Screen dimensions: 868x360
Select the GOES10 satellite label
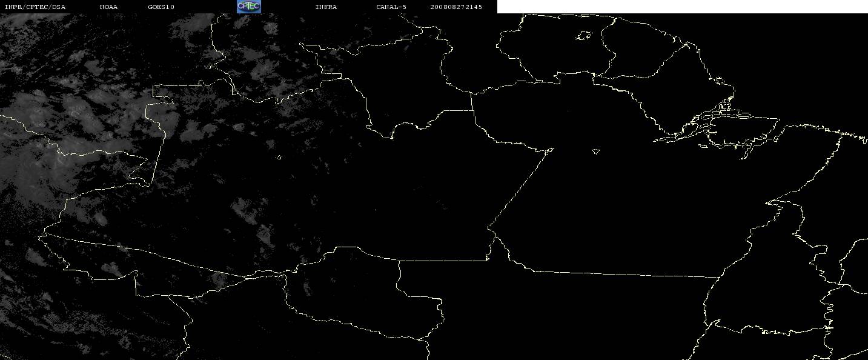pyautogui.click(x=161, y=7)
